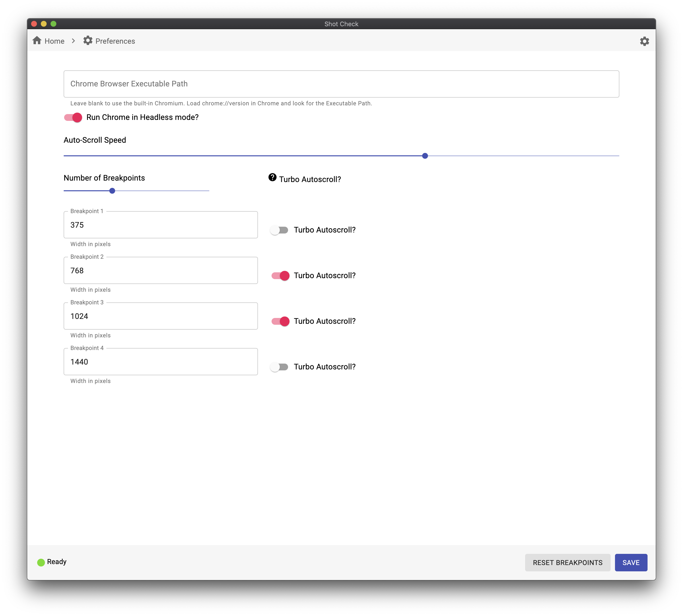The image size is (683, 616).
Task: Click the Auto-Scroll Speed slider handle
Action: point(425,156)
